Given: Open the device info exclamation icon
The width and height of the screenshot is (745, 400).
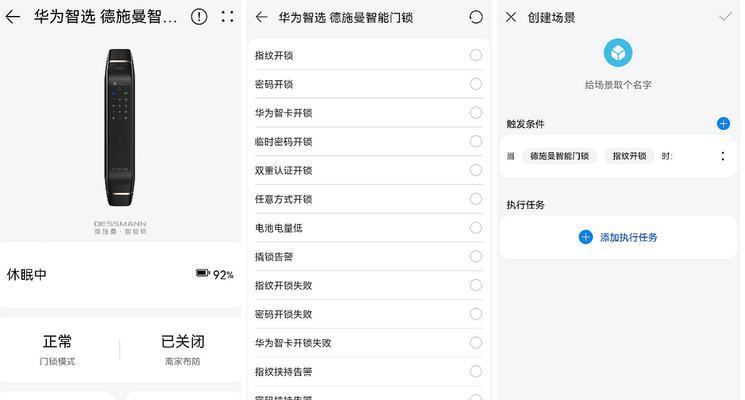Looking at the screenshot, I should click(x=199, y=17).
